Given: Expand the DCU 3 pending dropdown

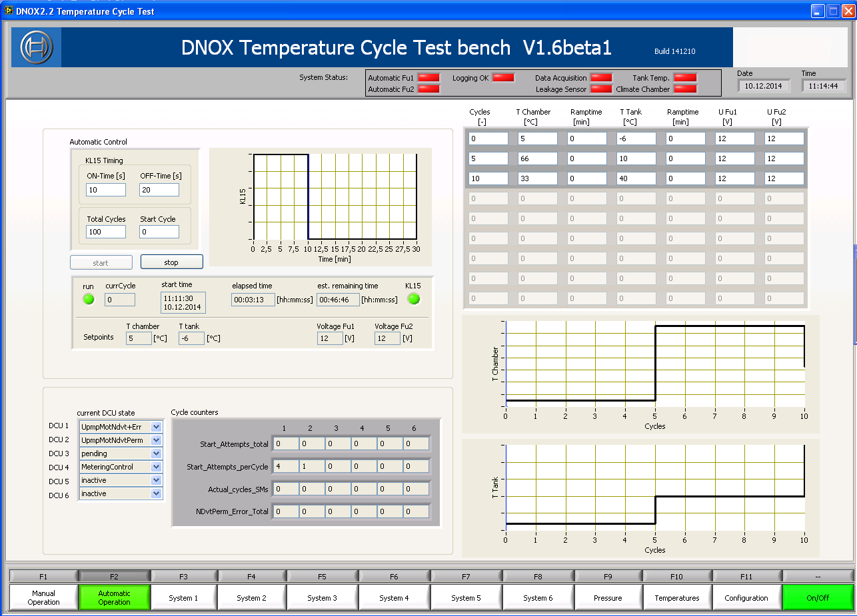Looking at the screenshot, I should click(x=157, y=454).
